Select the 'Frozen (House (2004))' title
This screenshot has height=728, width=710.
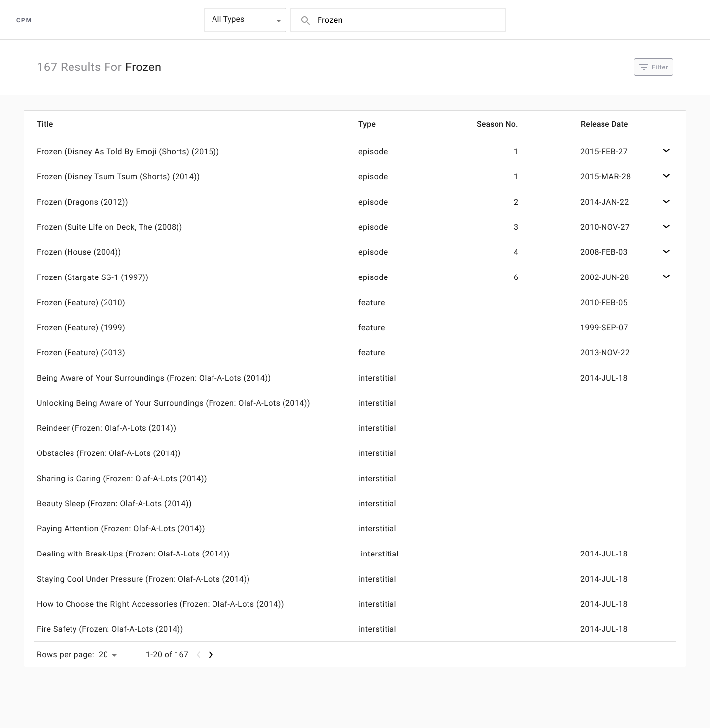pyautogui.click(x=79, y=252)
